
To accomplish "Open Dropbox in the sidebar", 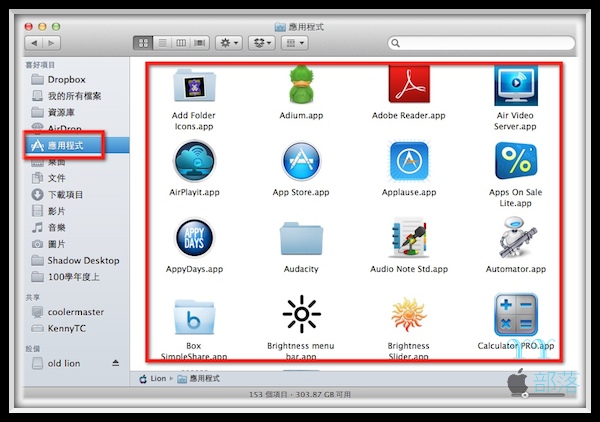I will pyautogui.click(x=77, y=80).
